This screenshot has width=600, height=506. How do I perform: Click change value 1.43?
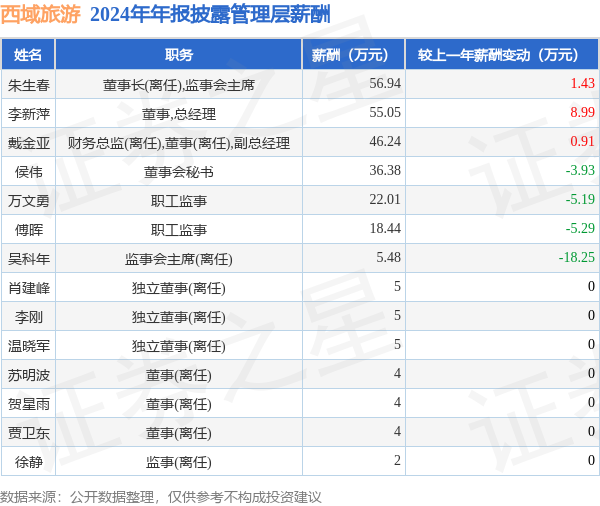tap(582, 83)
